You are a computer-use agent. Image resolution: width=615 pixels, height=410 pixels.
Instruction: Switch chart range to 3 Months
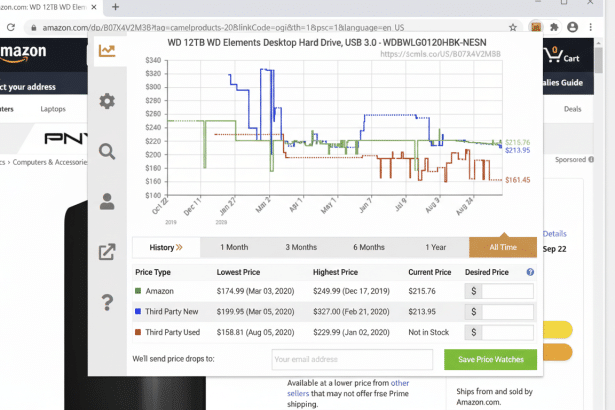click(x=301, y=247)
